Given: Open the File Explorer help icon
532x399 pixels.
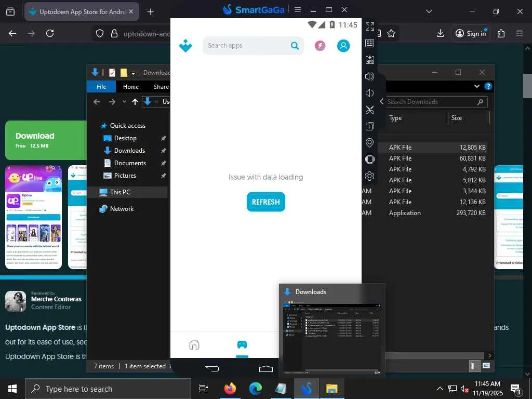Looking at the screenshot, I should [x=488, y=86].
